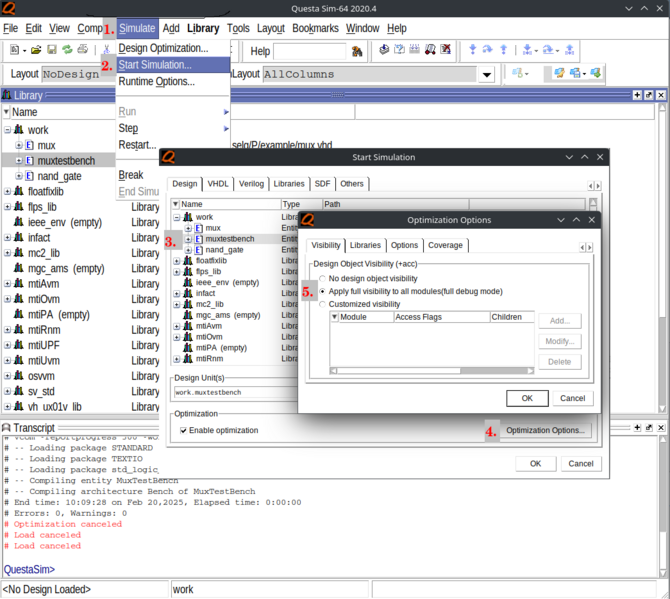Select muxtestbench in Start Simulation tree

(x=229, y=239)
